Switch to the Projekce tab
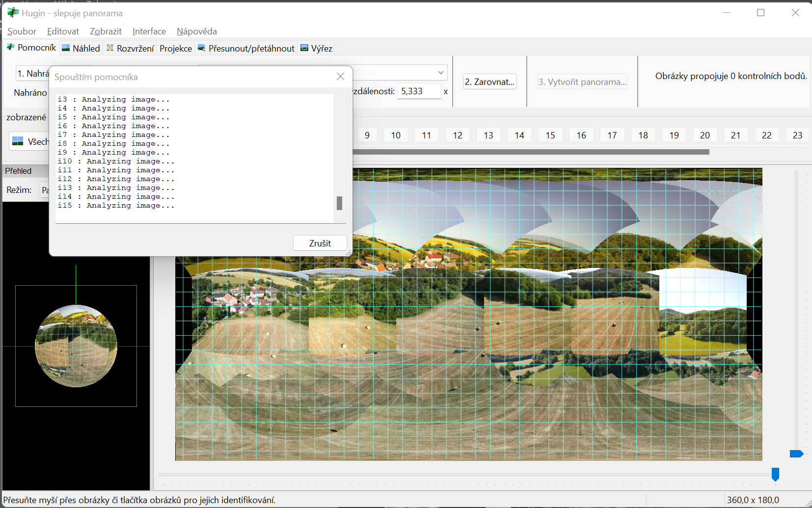 pyautogui.click(x=175, y=48)
